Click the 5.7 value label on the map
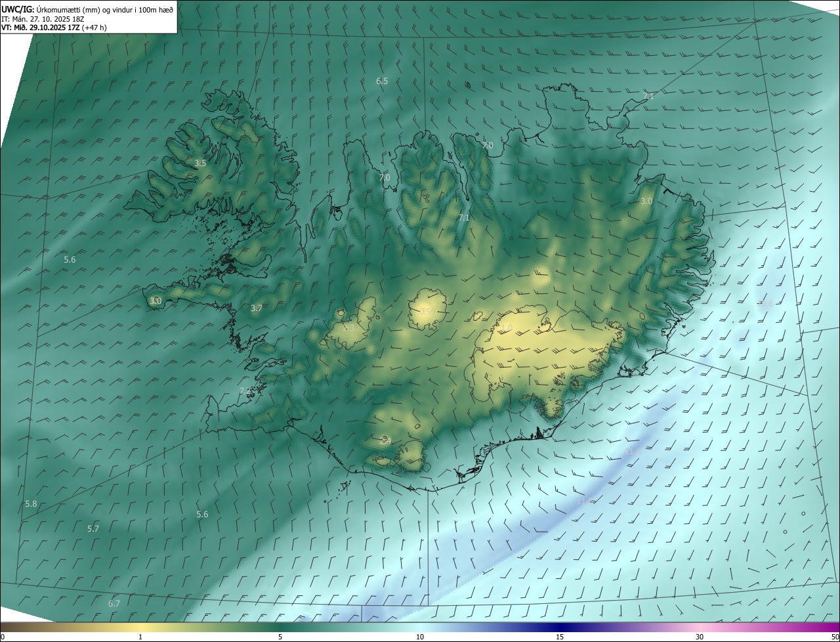Image resolution: width=840 pixels, height=642 pixels. point(93,528)
